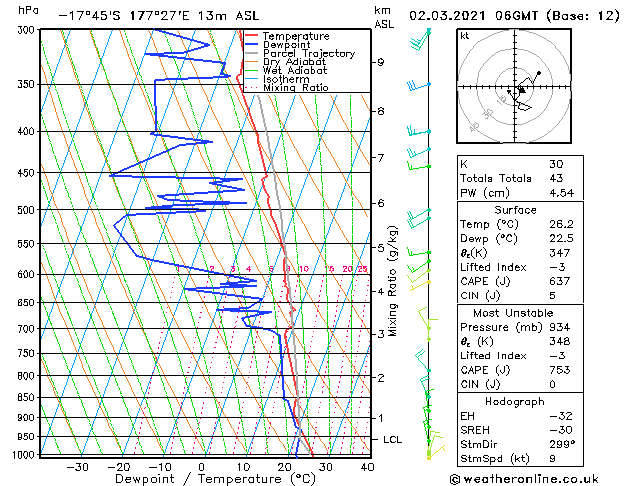
Task: Click the Most Unstable section heading
Action: tap(513, 313)
